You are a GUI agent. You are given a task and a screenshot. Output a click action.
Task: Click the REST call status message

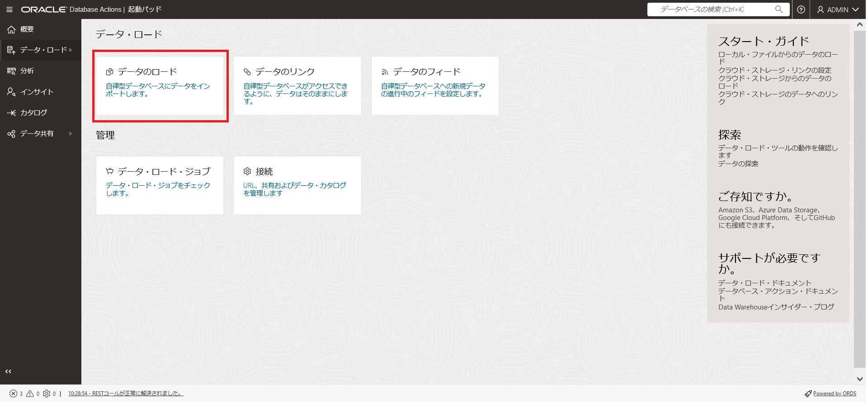126,394
